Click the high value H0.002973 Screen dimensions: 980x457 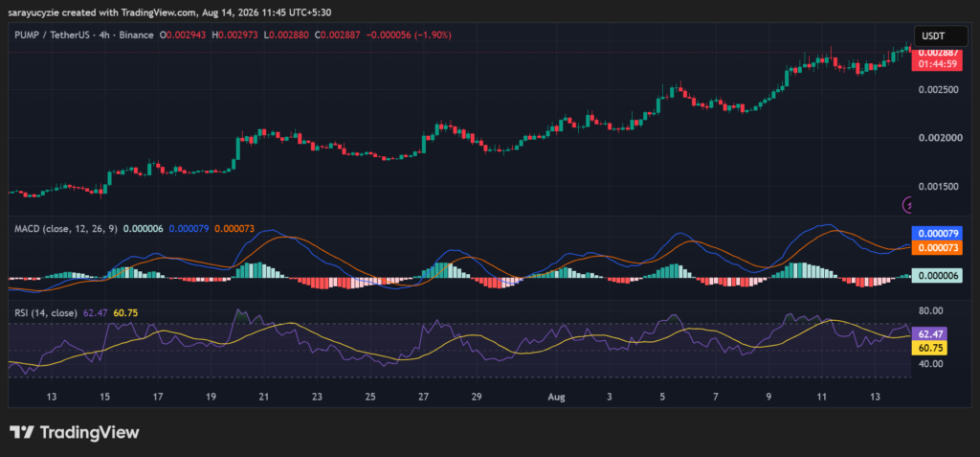(x=236, y=35)
